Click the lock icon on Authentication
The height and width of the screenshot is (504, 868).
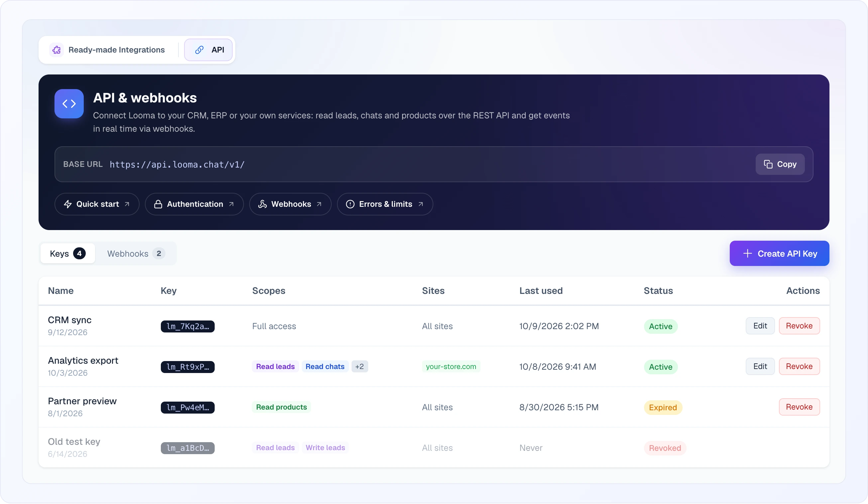pyautogui.click(x=158, y=204)
